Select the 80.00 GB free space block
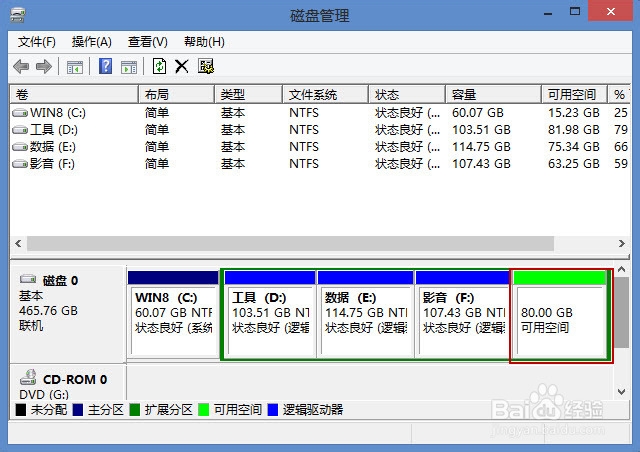Viewport: 640px width, 452px height. click(560, 315)
